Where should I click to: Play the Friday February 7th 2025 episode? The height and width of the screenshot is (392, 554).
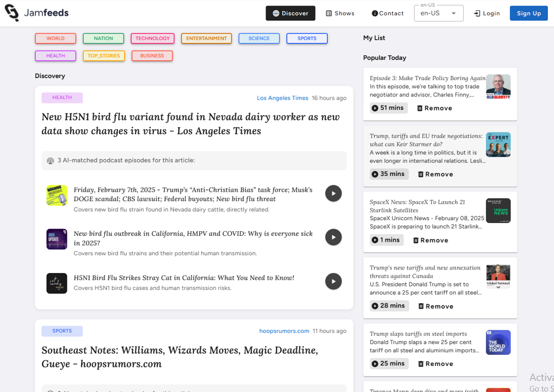[x=333, y=193]
